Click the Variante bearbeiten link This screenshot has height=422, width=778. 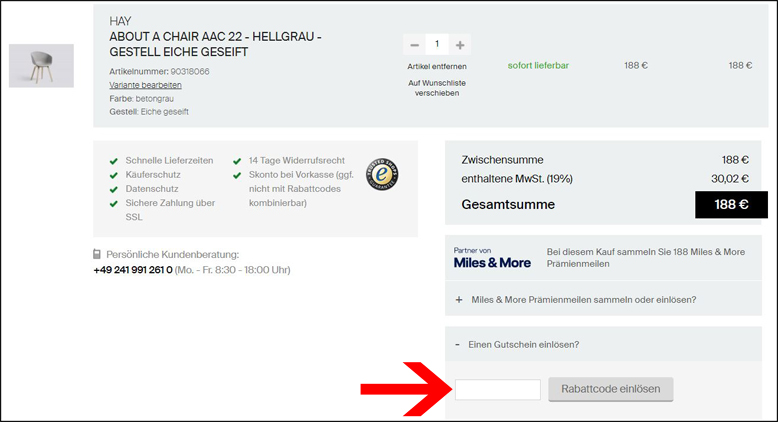[145, 85]
